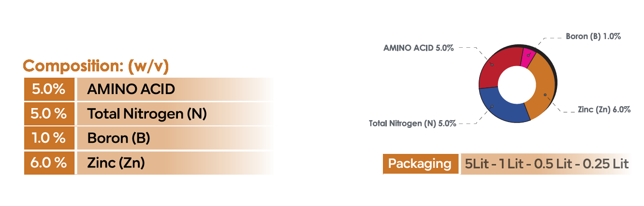Click the pink Boron donut segment
This screenshot has height=206, width=644.
click(x=528, y=56)
